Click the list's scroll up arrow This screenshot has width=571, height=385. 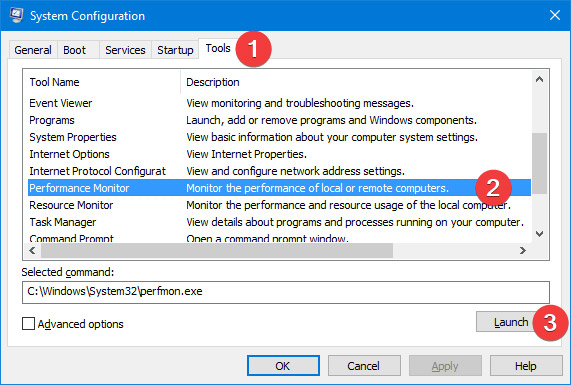click(x=539, y=79)
